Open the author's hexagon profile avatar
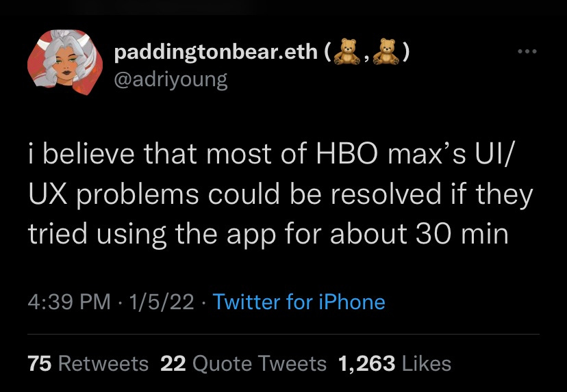The width and height of the screenshot is (567, 392). tap(65, 62)
